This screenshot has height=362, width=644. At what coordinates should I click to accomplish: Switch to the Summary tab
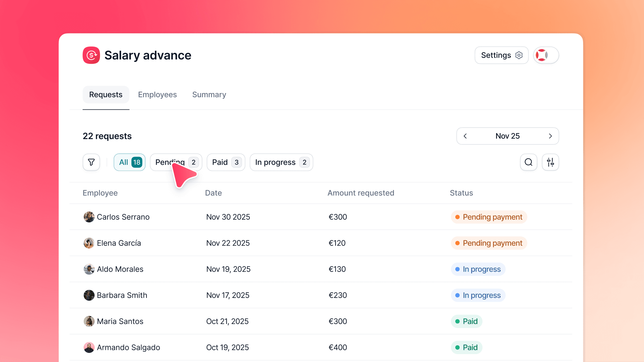click(x=209, y=95)
